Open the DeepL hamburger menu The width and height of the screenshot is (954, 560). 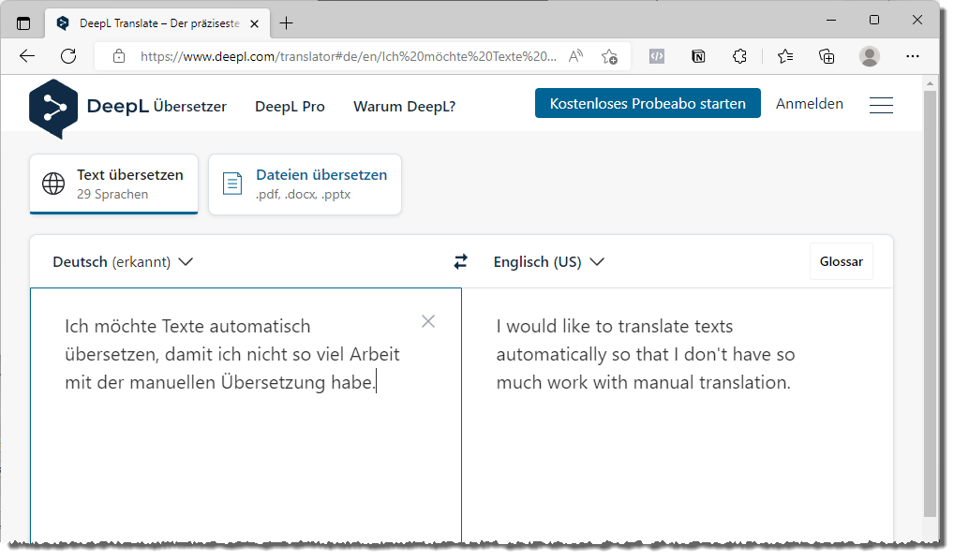(x=880, y=106)
